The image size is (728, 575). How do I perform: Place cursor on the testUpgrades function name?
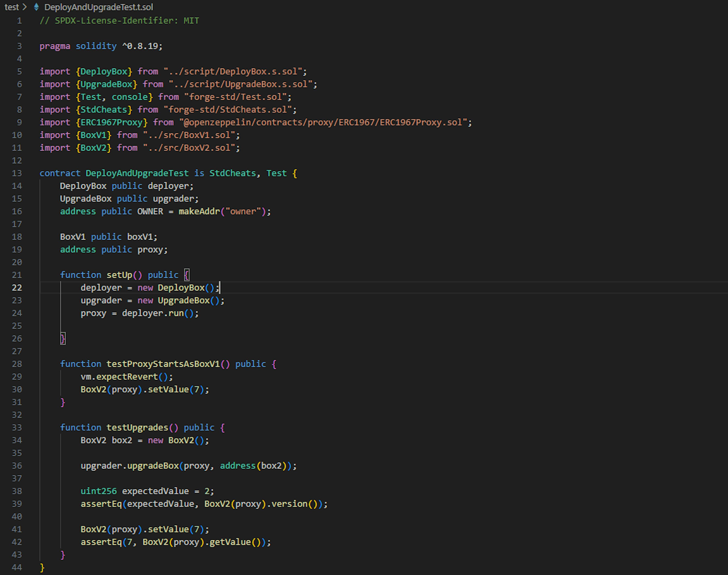pyautogui.click(x=137, y=428)
